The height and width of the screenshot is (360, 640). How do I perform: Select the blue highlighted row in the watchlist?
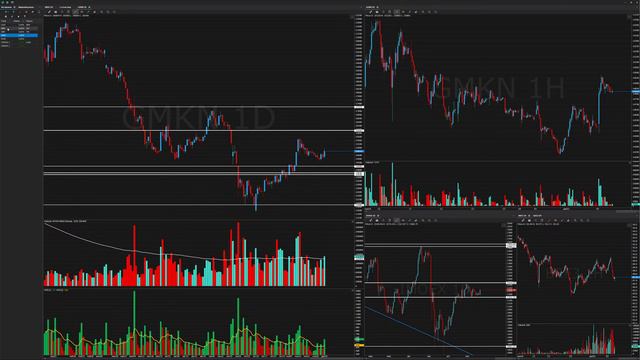point(19,36)
